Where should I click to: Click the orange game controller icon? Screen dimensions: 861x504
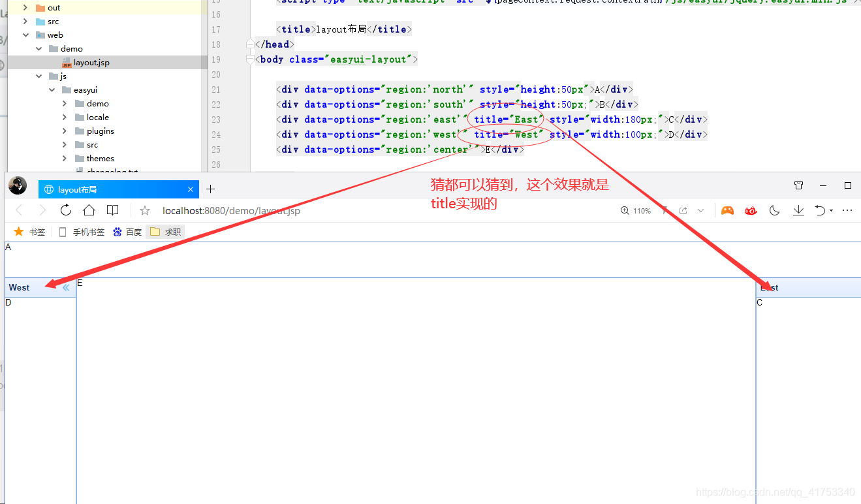(x=727, y=210)
